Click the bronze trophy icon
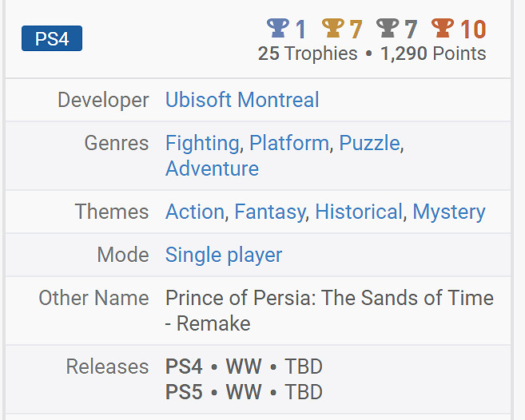 pyautogui.click(x=442, y=29)
